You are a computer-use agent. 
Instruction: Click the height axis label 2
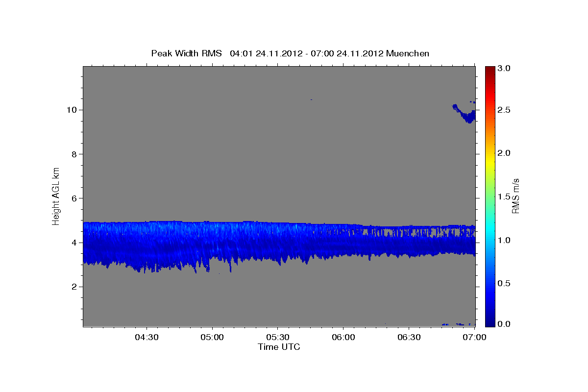click(73, 287)
